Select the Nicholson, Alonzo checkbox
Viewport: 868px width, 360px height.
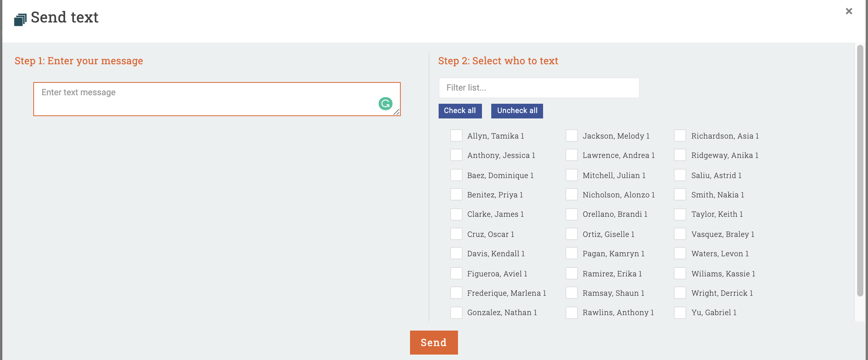click(x=572, y=195)
